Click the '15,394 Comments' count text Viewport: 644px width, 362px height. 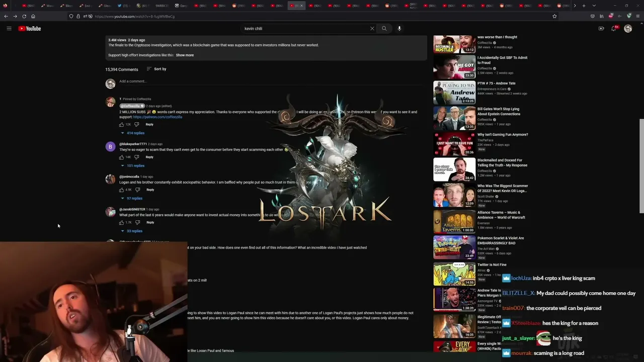(122, 69)
